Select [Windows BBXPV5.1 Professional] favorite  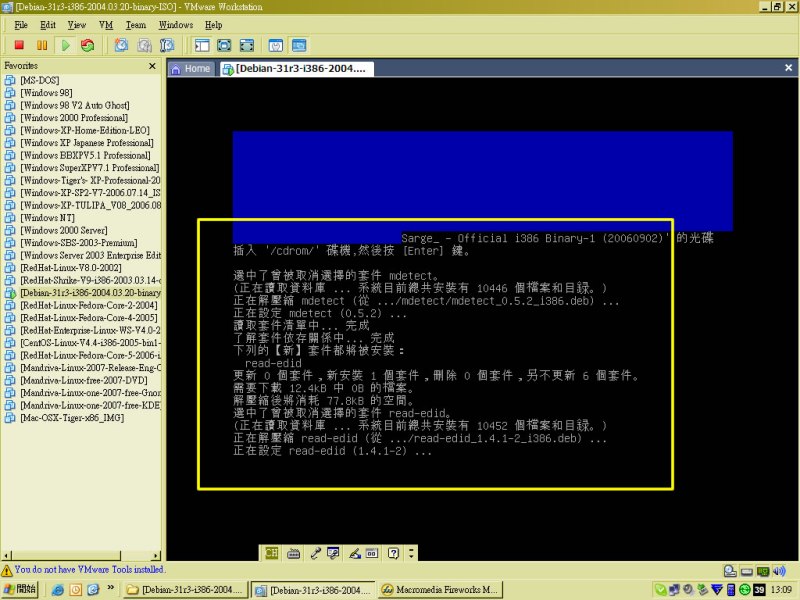(85, 155)
